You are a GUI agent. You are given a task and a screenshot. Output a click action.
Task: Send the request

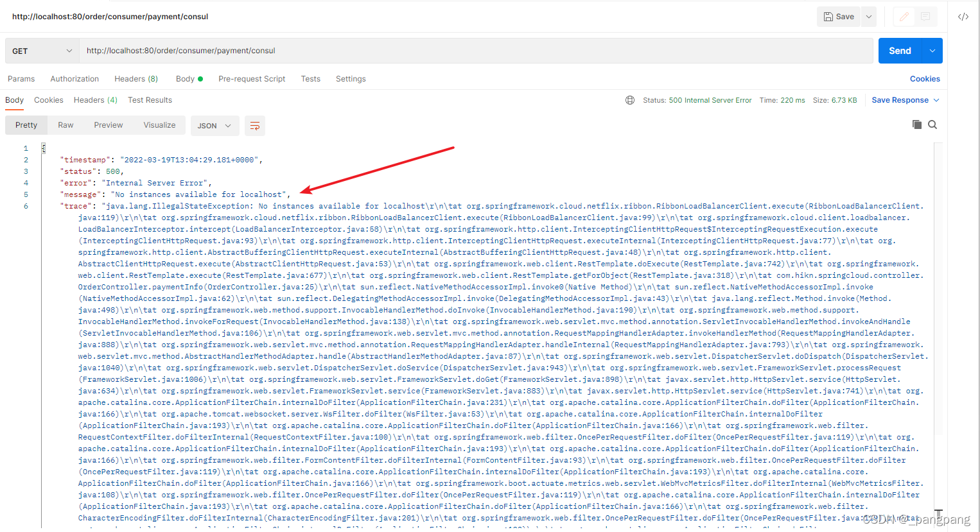(900, 51)
